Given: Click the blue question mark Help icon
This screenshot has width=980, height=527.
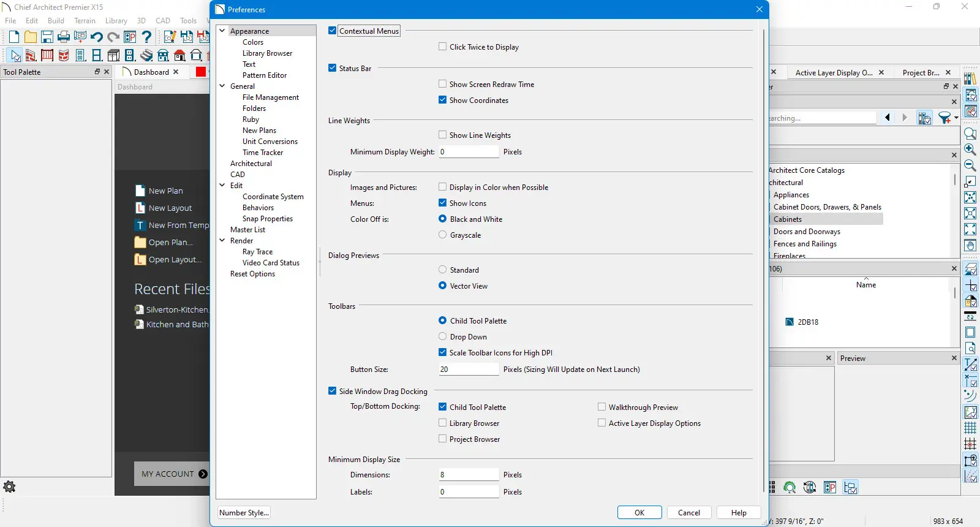Looking at the screenshot, I should point(146,37).
